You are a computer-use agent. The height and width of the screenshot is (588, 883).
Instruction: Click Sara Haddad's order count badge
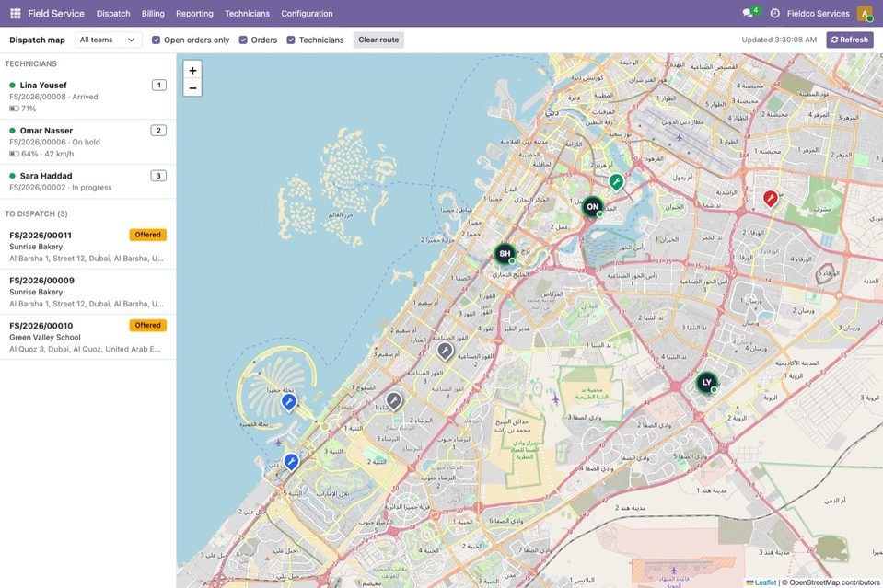pyautogui.click(x=158, y=176)
